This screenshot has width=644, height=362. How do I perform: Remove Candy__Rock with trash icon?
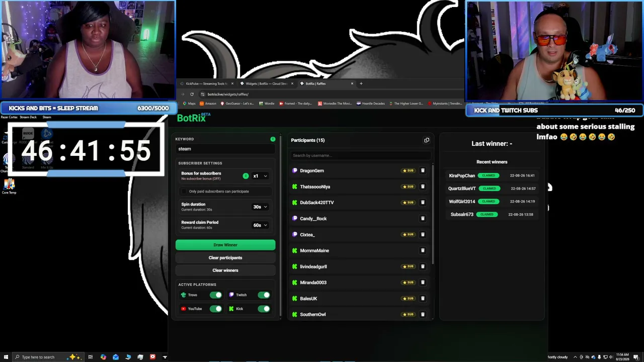point(423,219)
